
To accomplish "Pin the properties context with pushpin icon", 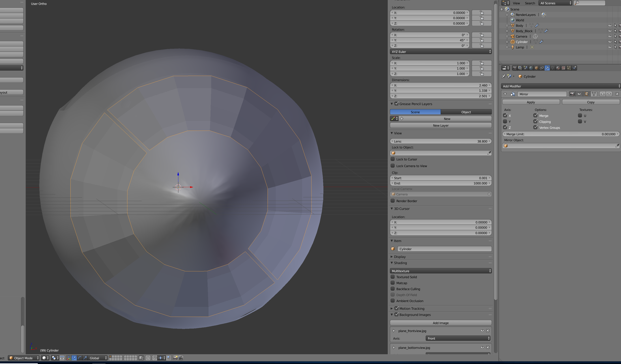I will [504, 77].
